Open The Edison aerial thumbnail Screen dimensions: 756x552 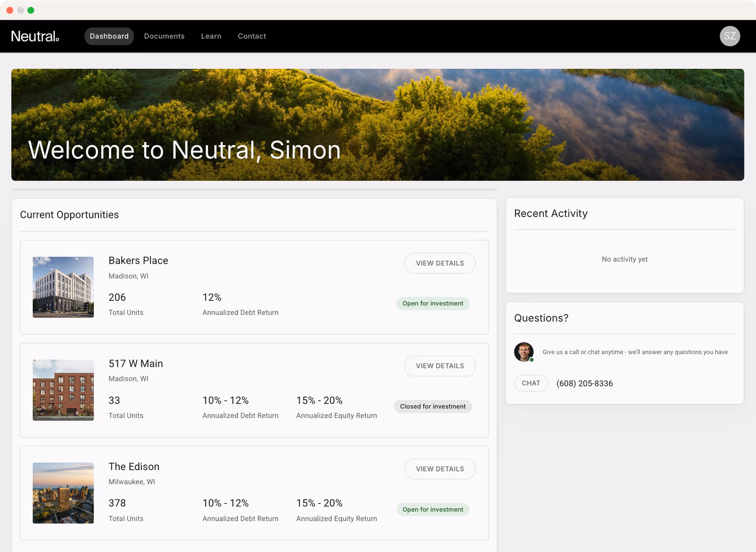tap(63, 493)
